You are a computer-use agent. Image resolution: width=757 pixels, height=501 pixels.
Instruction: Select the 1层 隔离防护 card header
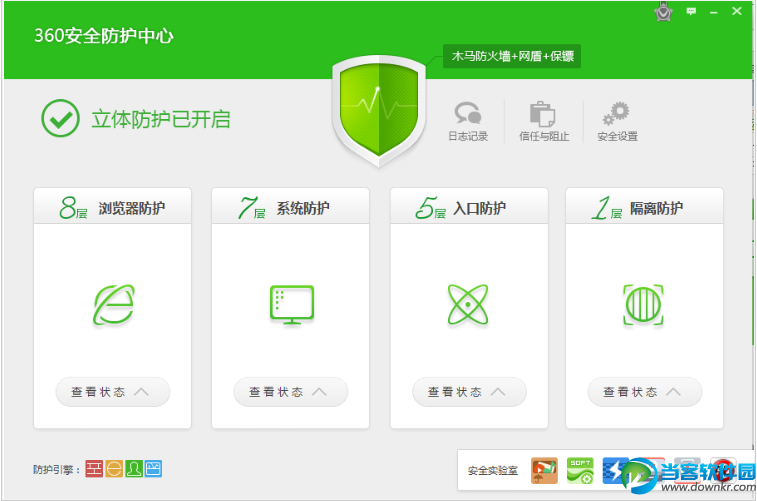[645, 207]
